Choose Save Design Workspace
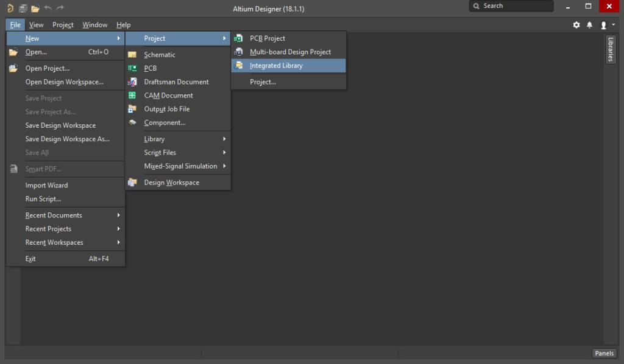This screenshot has height=364, width=624. click(x=66, y=125)
